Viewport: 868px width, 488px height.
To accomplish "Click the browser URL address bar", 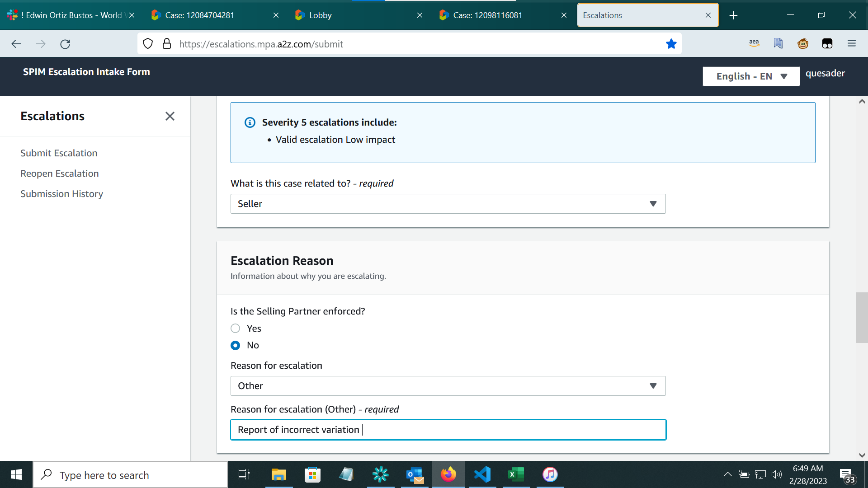I will tap(409, 44).
